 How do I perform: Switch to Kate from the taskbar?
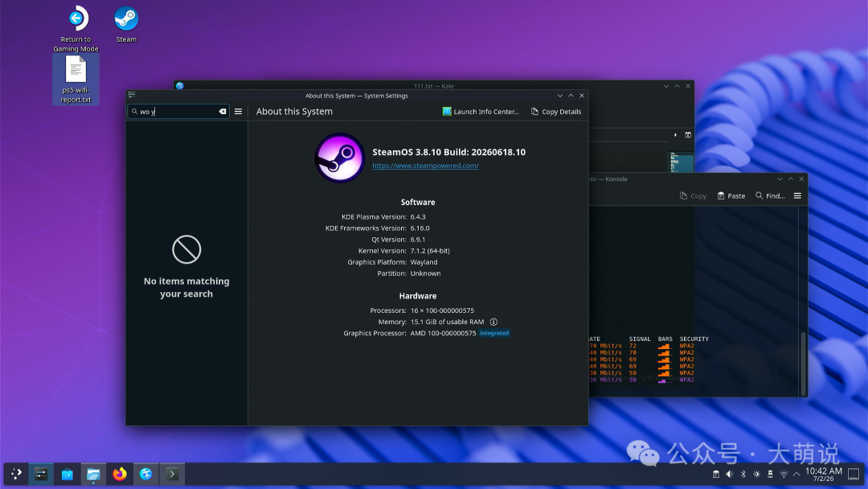pos(145,474)
